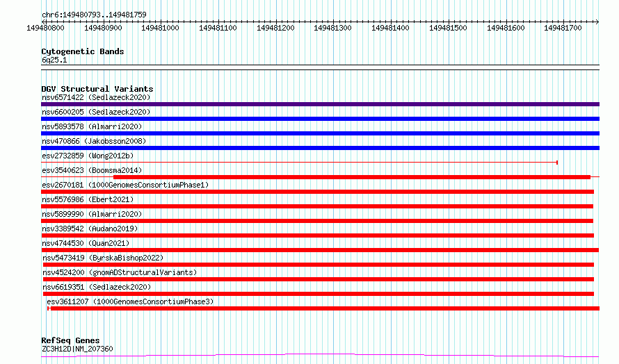Click ruler position 149481200
The height and width of the screenshot is (364, 619).
click(x=275, y=28)
